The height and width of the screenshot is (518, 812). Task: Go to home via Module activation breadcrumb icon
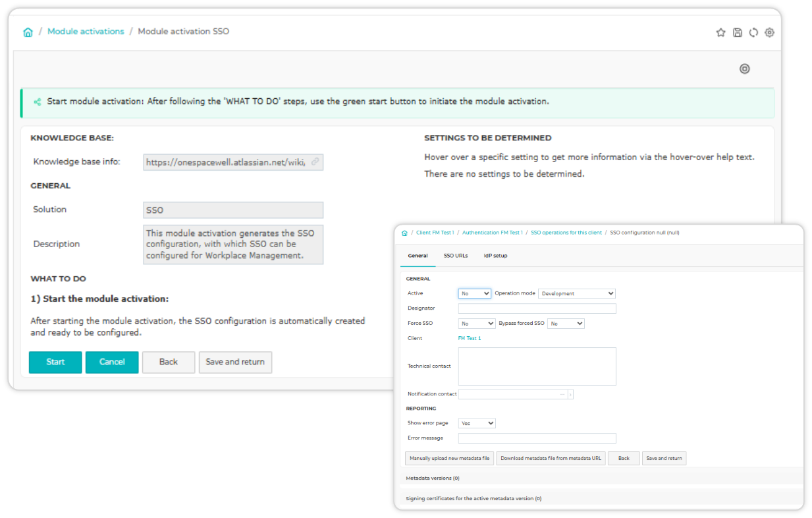[x=28, y=32]
